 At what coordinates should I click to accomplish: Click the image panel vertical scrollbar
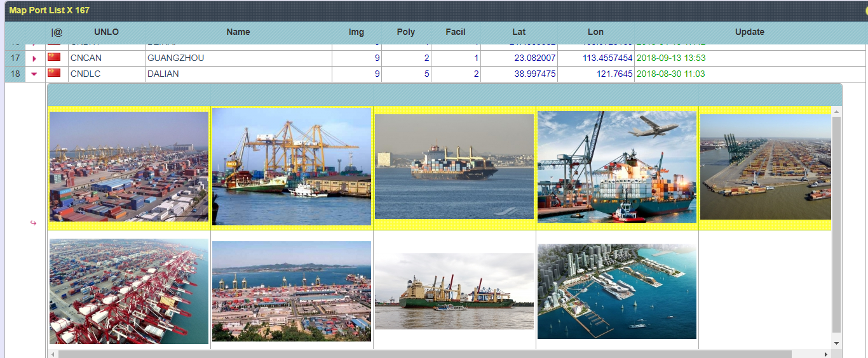point(836,222)
